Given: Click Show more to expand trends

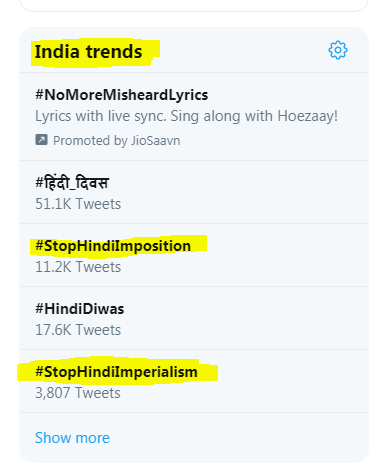Looking at the screenshot, I should tap(72, 438).
